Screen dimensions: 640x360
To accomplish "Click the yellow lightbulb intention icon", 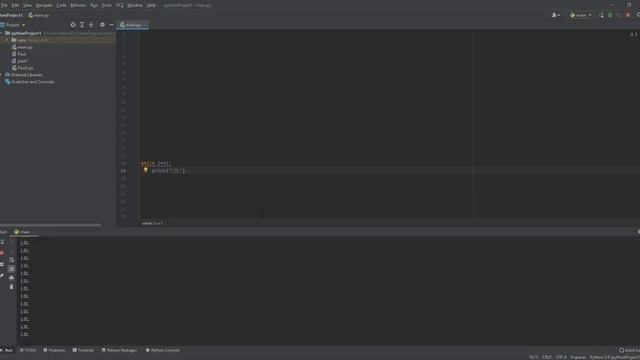I will (145, 170).
